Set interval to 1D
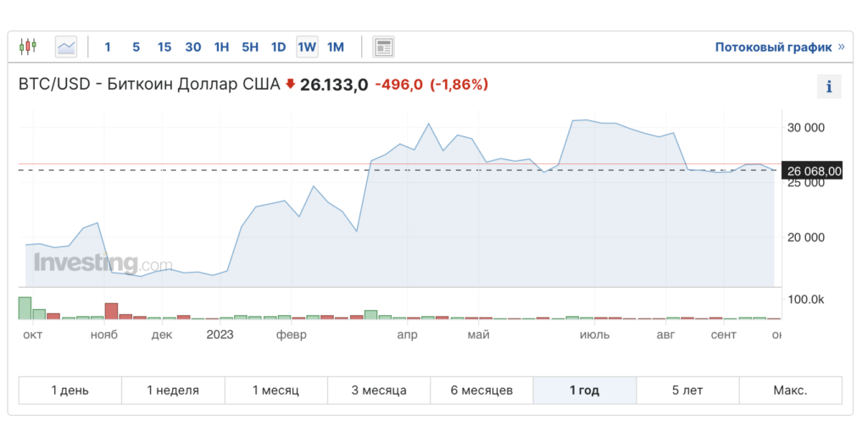The image size is (868, 431). point(278,47)
